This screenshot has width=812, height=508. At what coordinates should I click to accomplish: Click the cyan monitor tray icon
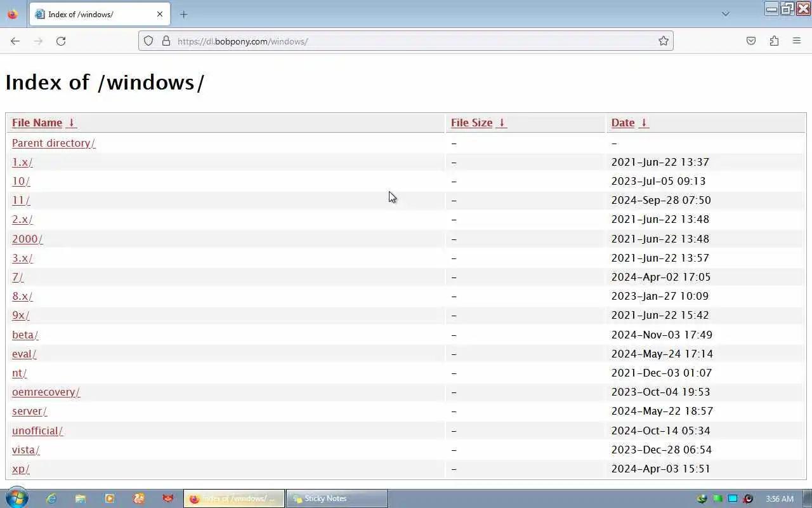(733, 498)
